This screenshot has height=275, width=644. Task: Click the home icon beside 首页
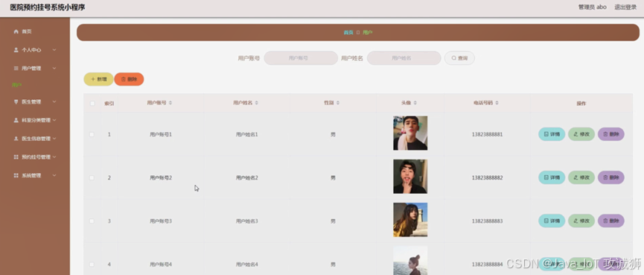click(16, 31)
